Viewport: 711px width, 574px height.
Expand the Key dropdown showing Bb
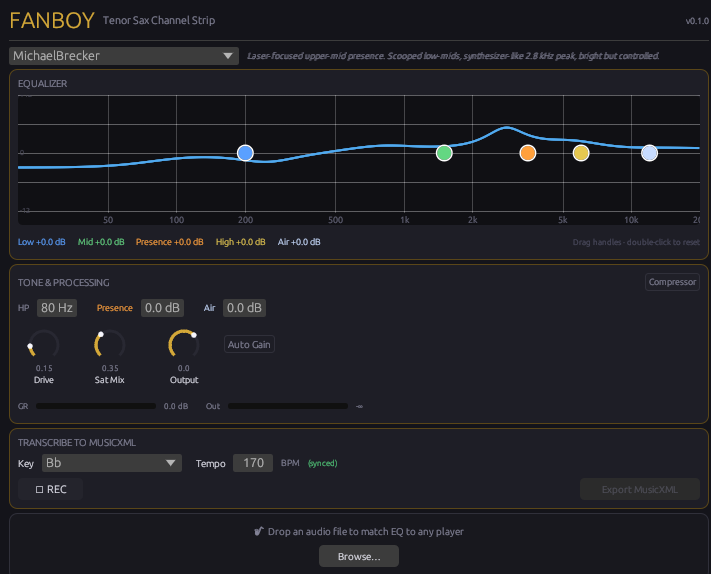tap(111, 463)
